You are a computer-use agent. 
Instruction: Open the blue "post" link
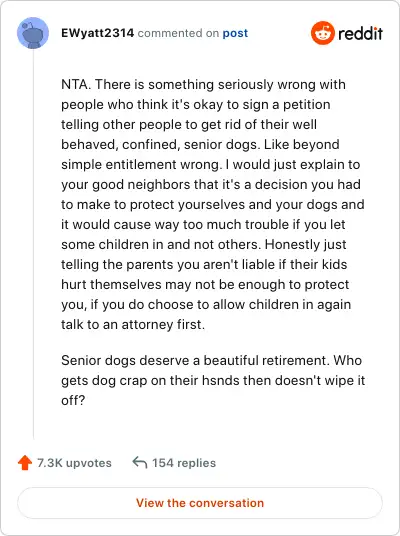tap(235, 34)
